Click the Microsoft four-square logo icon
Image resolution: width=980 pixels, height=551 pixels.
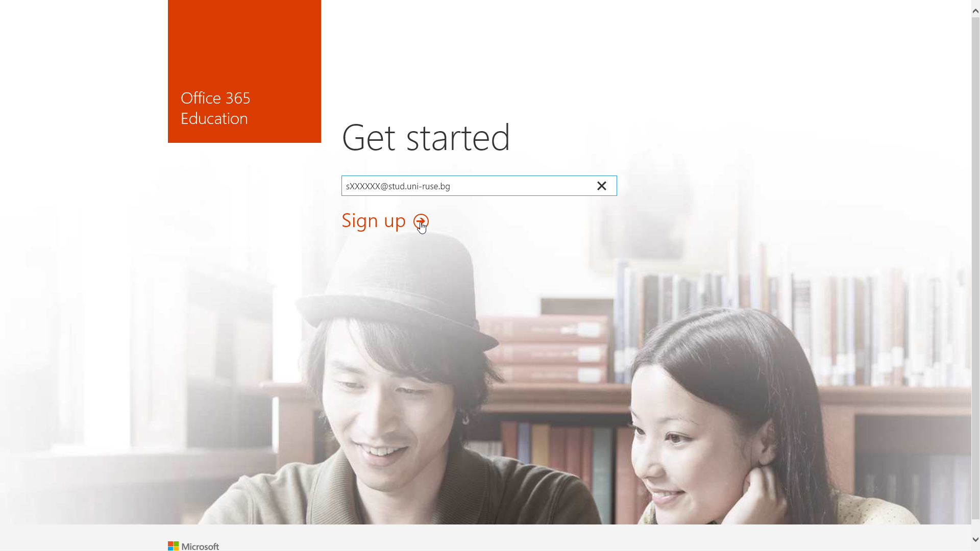173,546
